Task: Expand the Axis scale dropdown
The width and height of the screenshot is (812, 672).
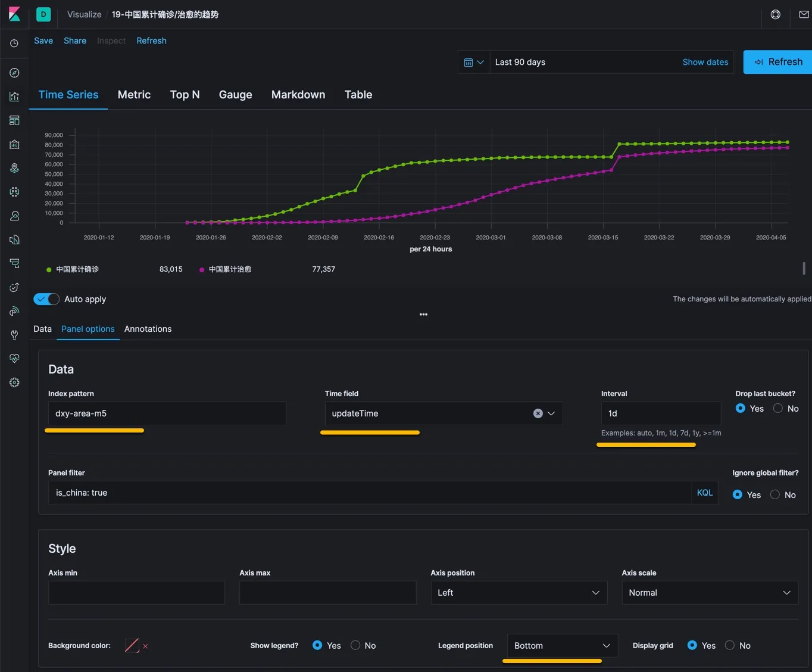Action: tap(710, 593)
